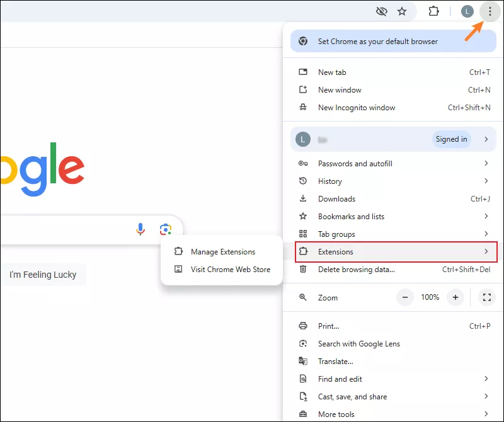Click the New tab icon
This screenshot has height=422, width=504.
point(303,72)
